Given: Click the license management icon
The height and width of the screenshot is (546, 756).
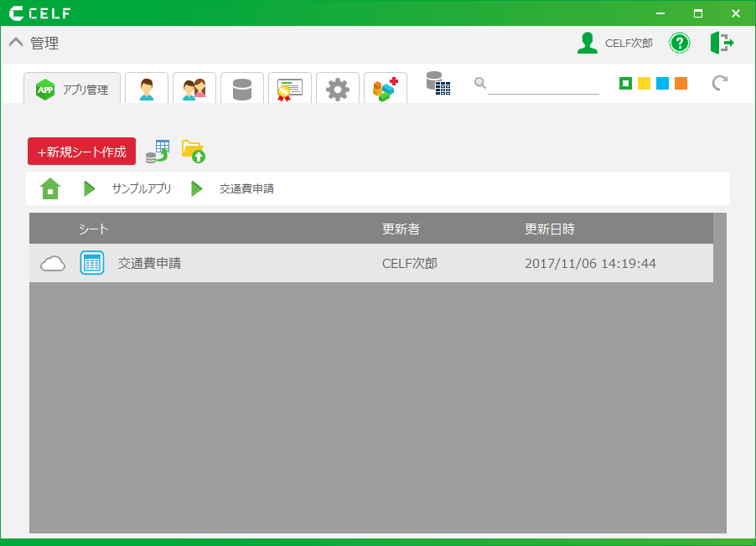Looking at the screenshot, I should coord(290,88).
